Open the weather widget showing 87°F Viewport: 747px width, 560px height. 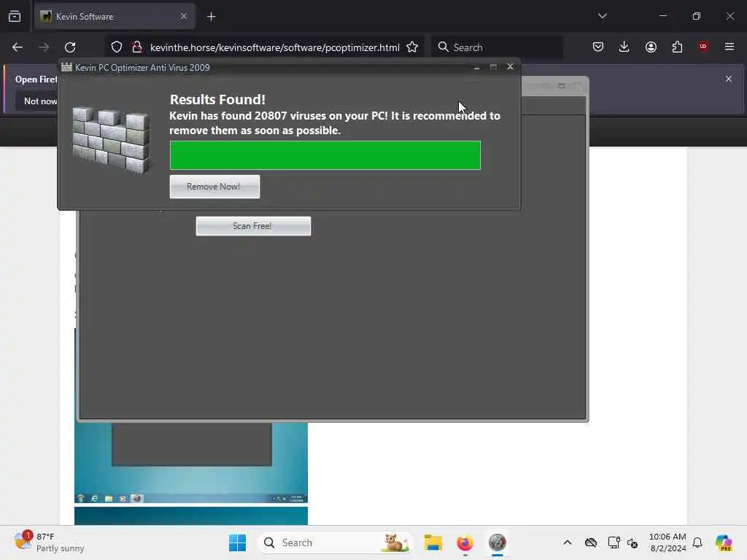[49, 542]
